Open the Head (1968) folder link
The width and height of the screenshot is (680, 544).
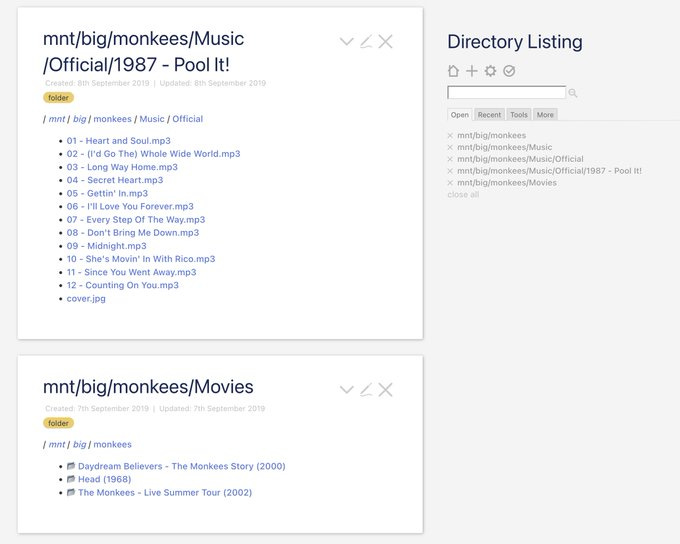point(105,479)
